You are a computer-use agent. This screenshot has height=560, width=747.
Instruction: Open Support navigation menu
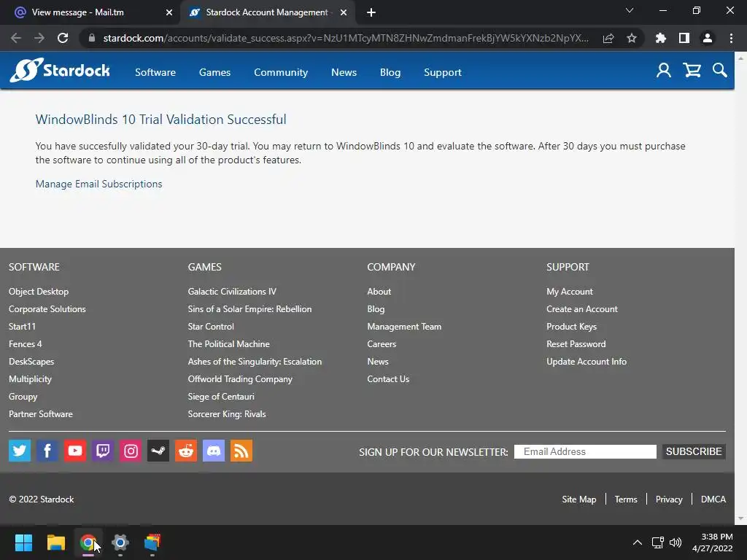443,72
